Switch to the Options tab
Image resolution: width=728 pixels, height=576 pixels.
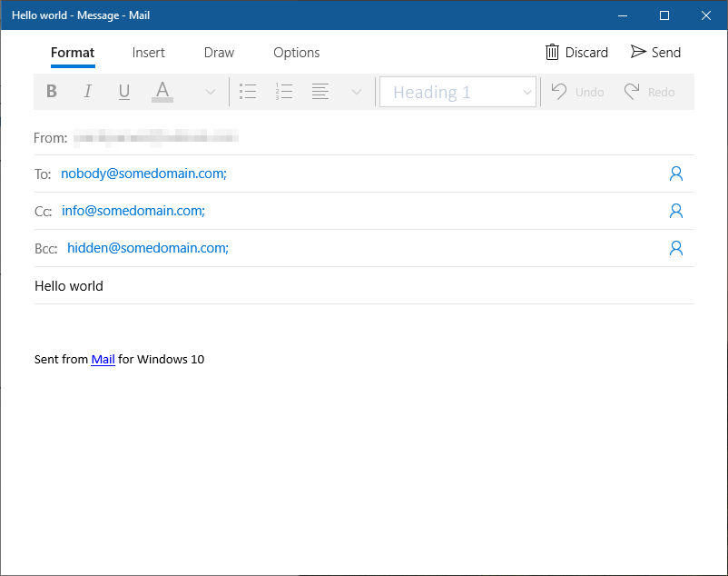296,53
